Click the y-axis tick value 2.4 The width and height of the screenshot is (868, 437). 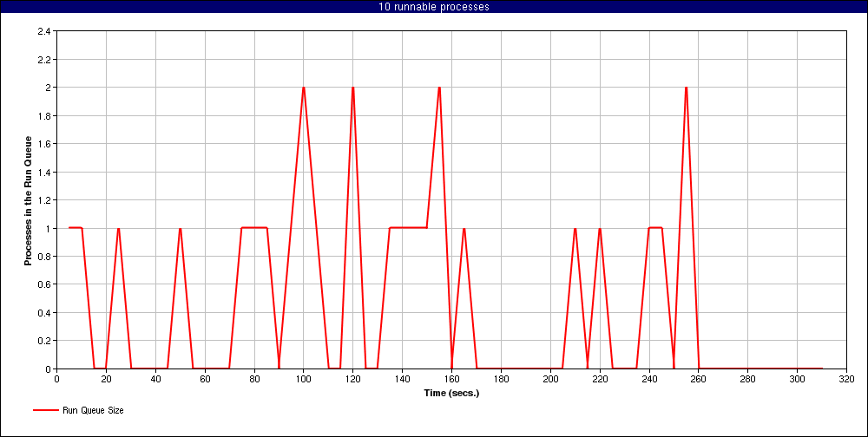(45, 31)
